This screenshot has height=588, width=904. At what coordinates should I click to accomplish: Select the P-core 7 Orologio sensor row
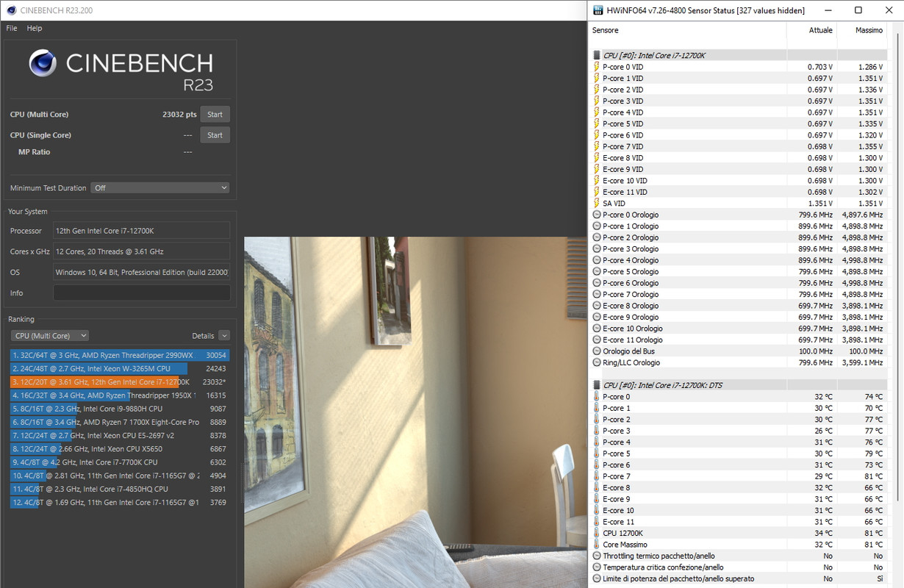pyautogui.click(x=739, y=294)
